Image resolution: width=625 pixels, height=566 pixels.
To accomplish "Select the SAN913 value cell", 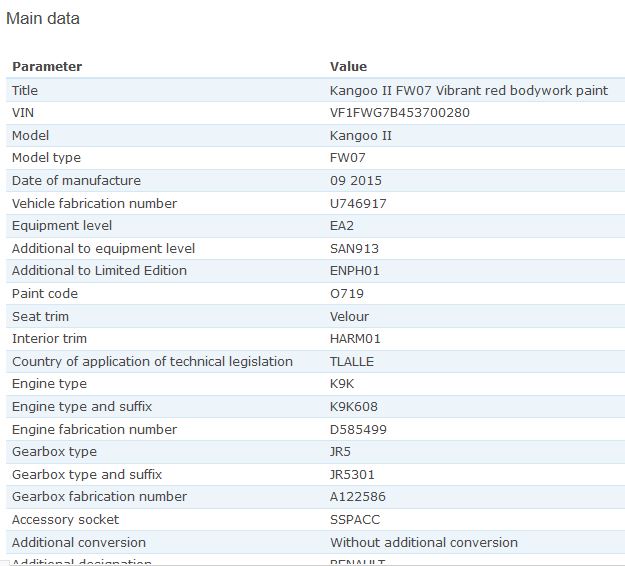I will point(354,248).
